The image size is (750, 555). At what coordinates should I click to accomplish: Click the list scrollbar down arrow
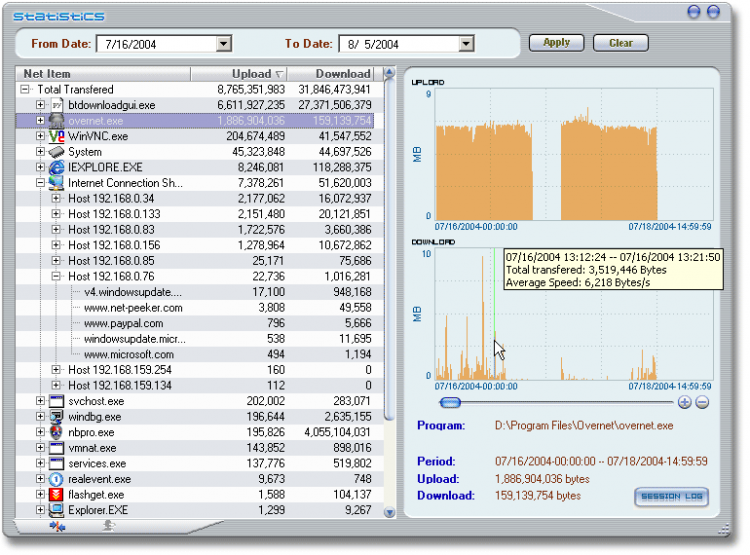coord(389,512)
